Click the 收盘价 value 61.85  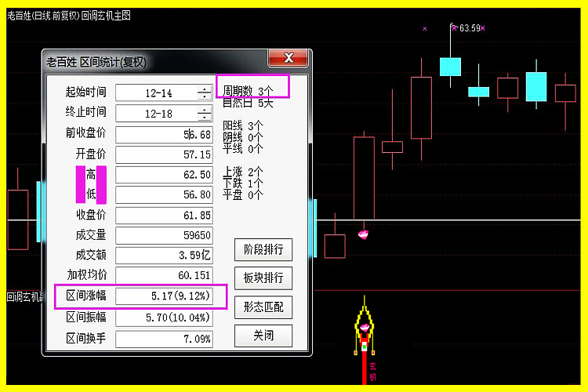tap(164, 215)
